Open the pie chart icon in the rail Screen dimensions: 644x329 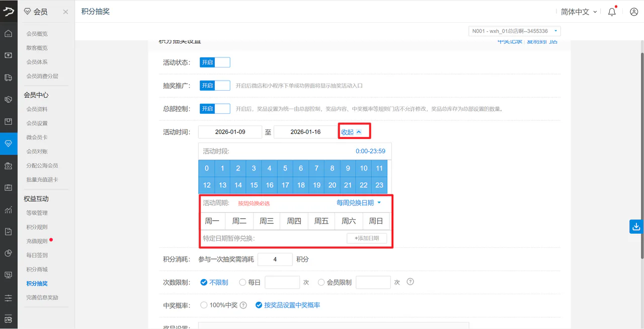pos(9,253)
